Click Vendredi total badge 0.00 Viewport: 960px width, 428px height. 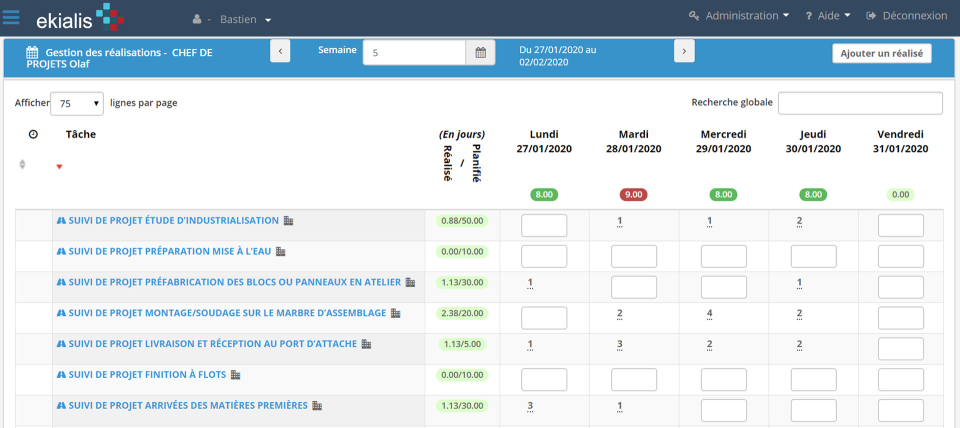tap(900, 195)
